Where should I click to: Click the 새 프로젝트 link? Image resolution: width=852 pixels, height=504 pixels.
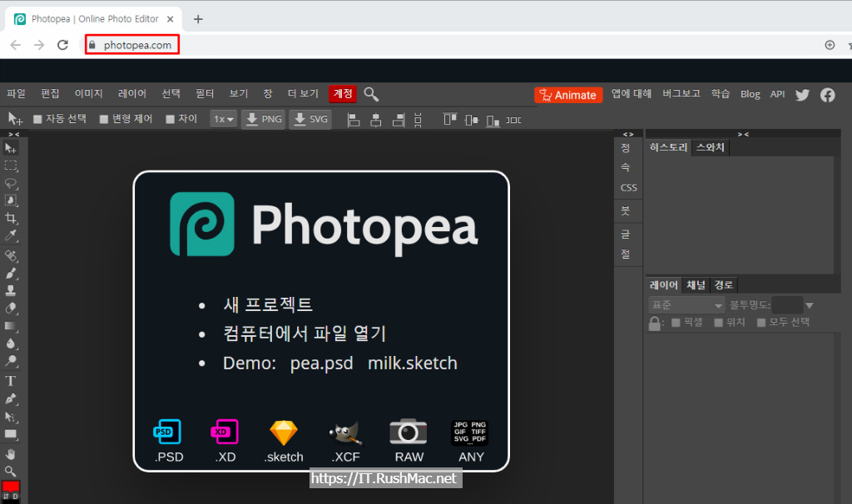(268, 304)
